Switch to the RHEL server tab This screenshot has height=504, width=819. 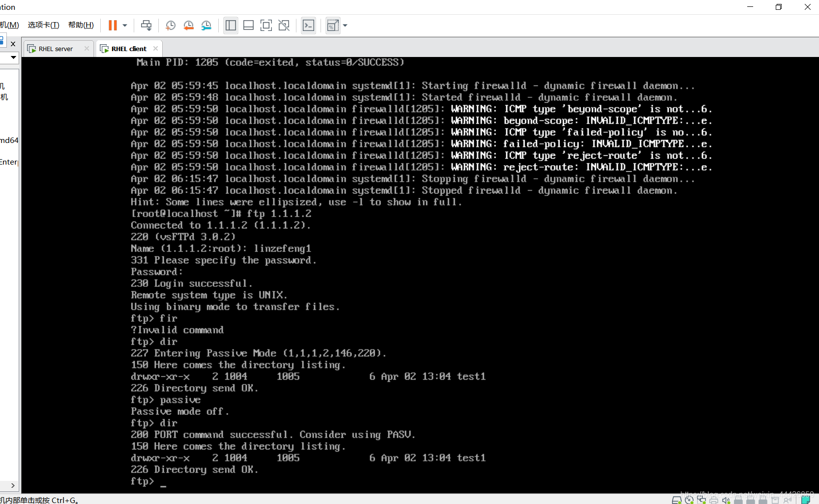pos(56,49)
